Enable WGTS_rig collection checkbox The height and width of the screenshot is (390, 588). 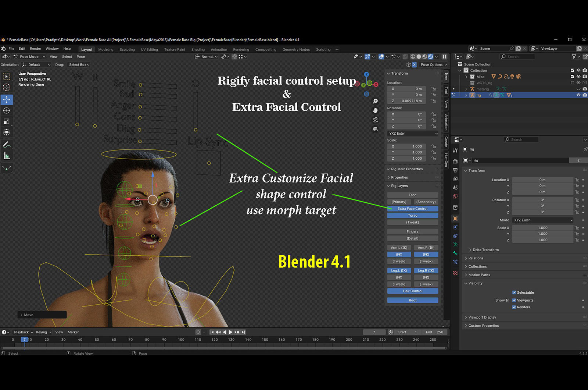572,83
